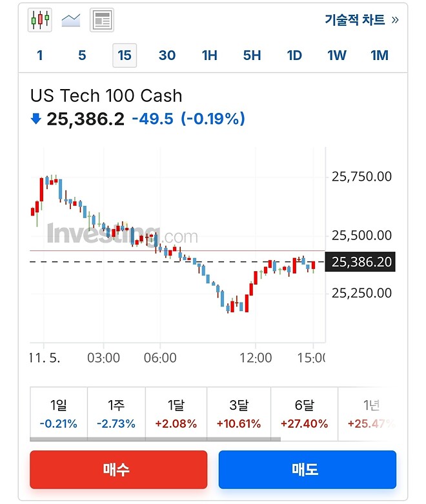Show the 3달 performance range

coord(239,414)
